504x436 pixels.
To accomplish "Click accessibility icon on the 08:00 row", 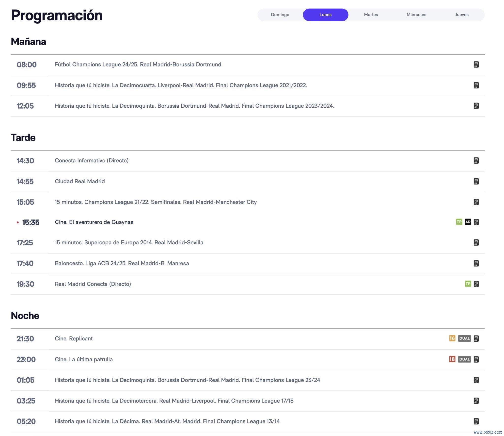I will pyautogui.click(x=476, y=65).
